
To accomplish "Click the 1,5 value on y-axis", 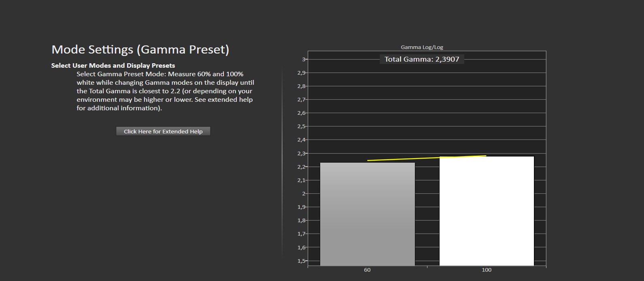I will pyautogui.click(x=302, y=261).
